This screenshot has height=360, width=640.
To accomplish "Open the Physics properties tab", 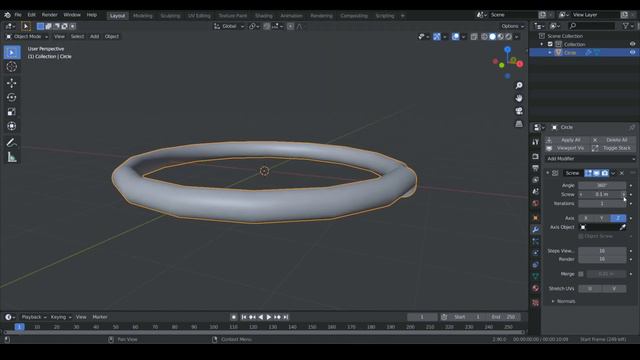I will coord(536,253).
